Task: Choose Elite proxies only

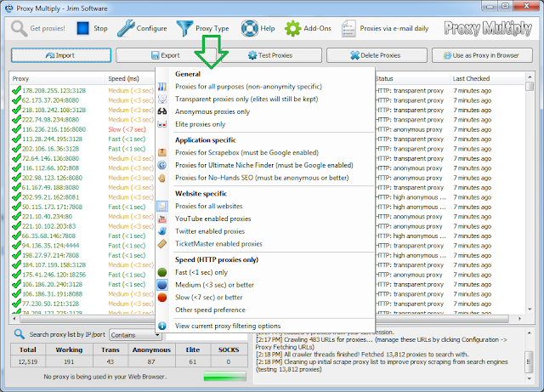Action: (x=201, y=124)
